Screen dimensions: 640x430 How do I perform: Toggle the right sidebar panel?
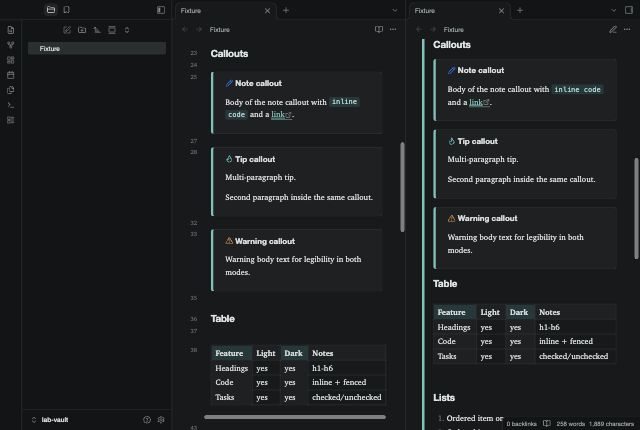[629, 10]
